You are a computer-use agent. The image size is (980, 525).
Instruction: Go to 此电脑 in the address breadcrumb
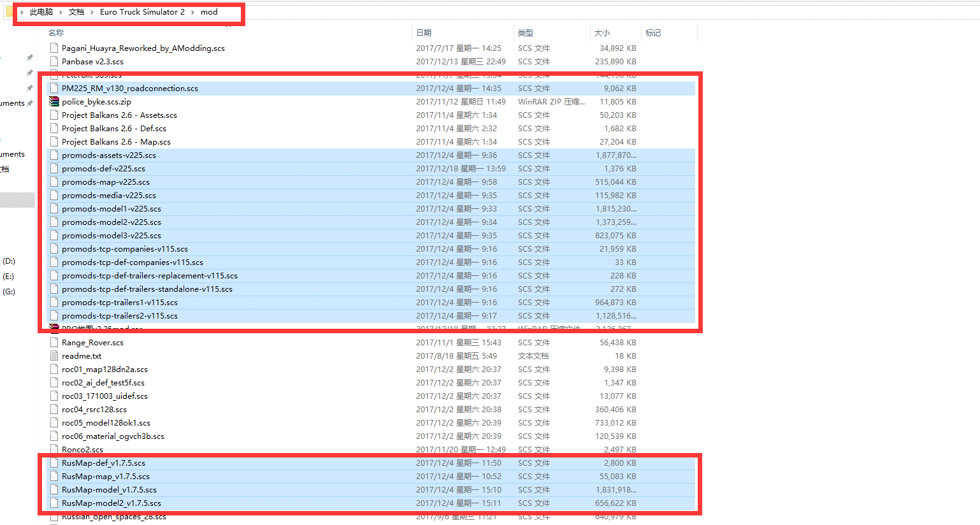pos(41,12)
